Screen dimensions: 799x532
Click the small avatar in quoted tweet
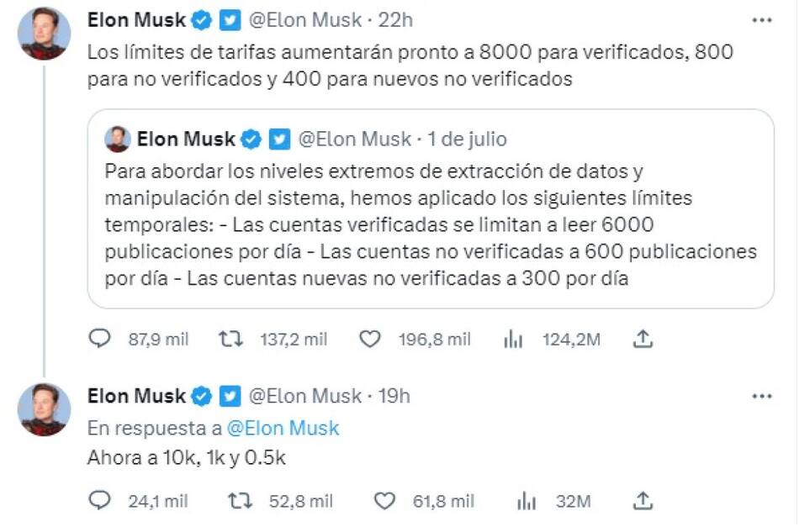[x=118, y=139]
